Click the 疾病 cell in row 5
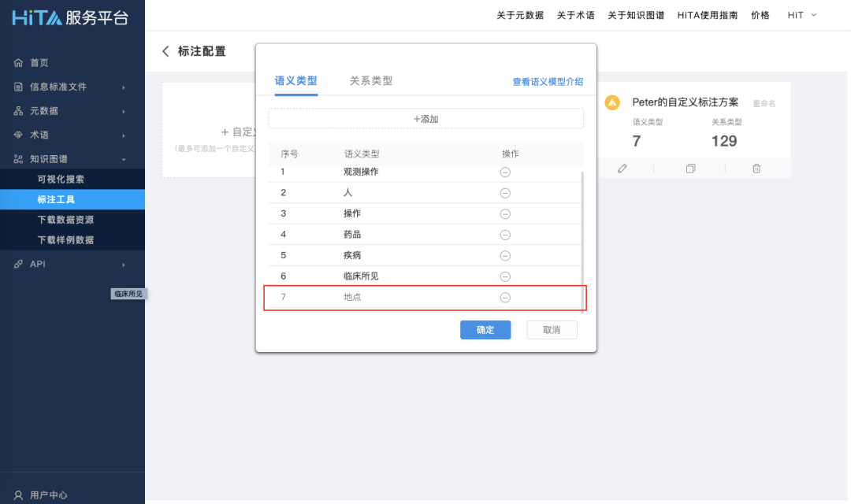 [x=352, y=255]
